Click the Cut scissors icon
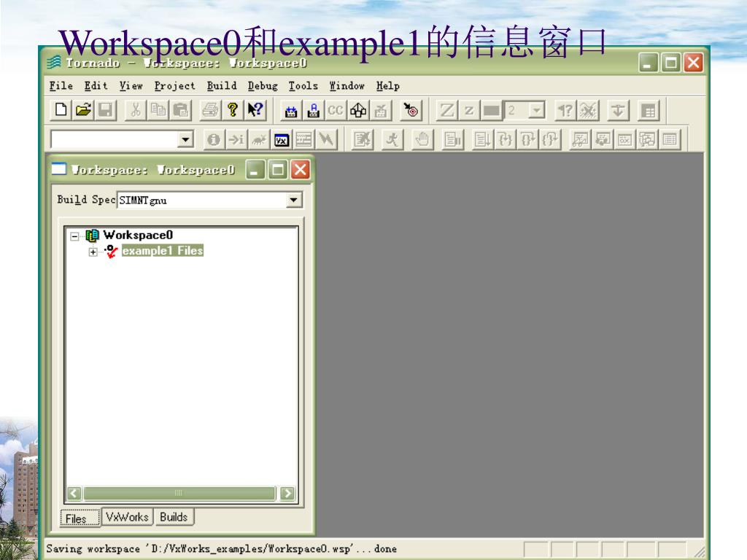Image resolution: width=747 pixels, height=560 pixels. click(135, 111)
